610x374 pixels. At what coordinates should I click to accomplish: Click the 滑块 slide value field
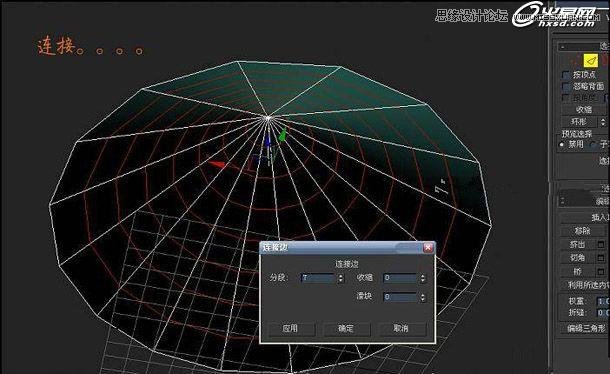(x=401, y=297)
